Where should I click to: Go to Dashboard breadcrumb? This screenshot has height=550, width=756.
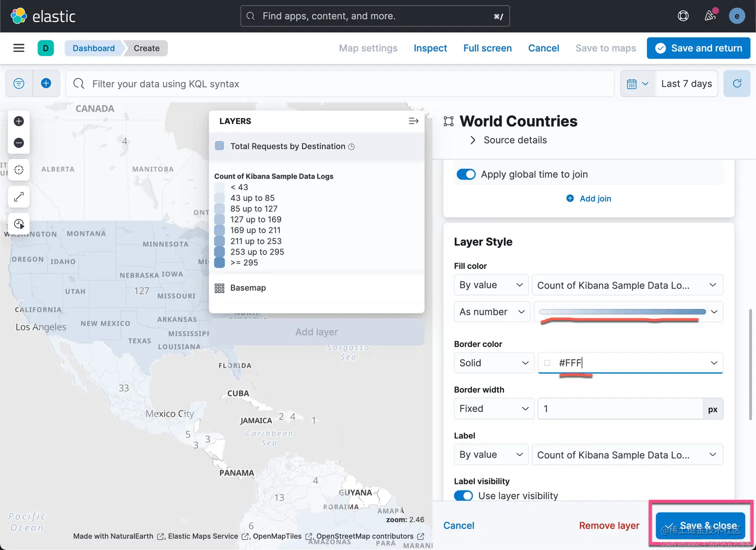[93, 48]
